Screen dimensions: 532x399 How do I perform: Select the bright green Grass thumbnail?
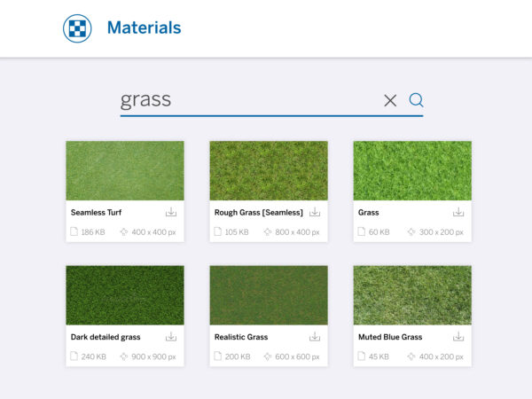coord(412,170)
